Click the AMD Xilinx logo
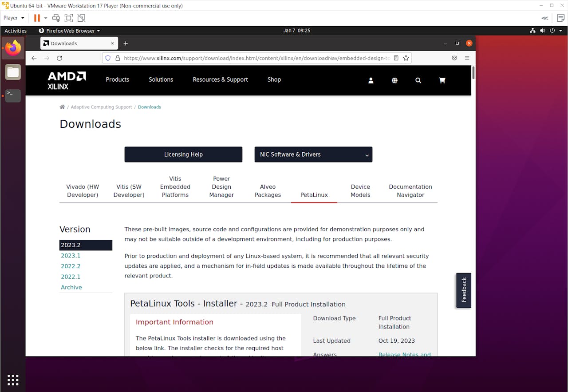Viewport: 568px width, 392px height. 67,80
